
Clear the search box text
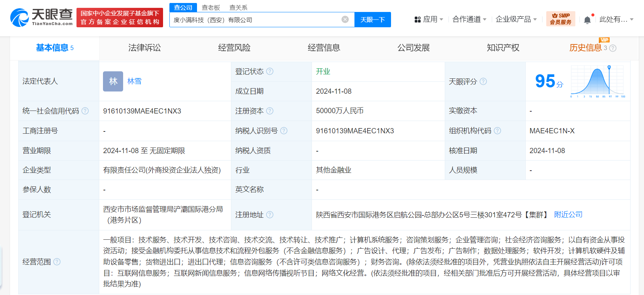click(345, 19)
